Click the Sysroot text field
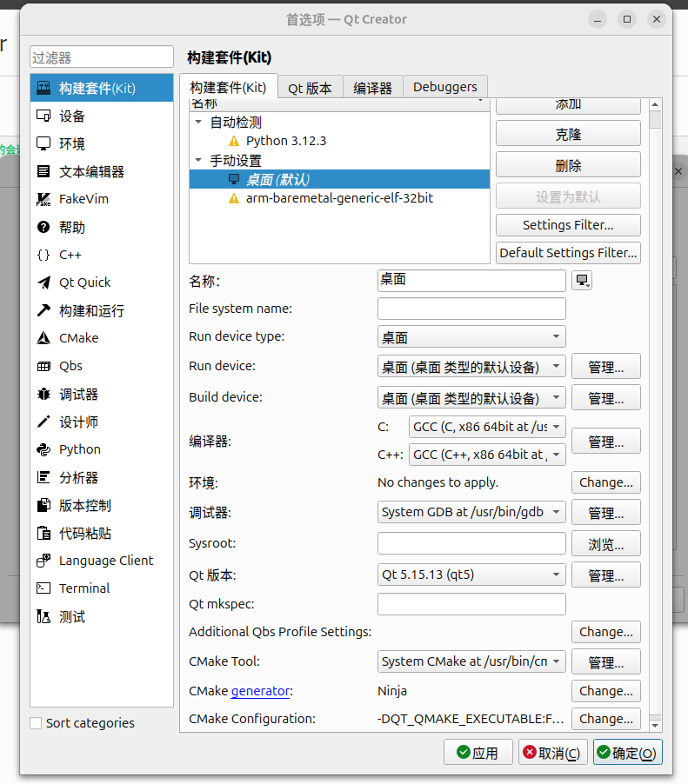The width and height of the screenshot is (688, 784). click(471, 543)
